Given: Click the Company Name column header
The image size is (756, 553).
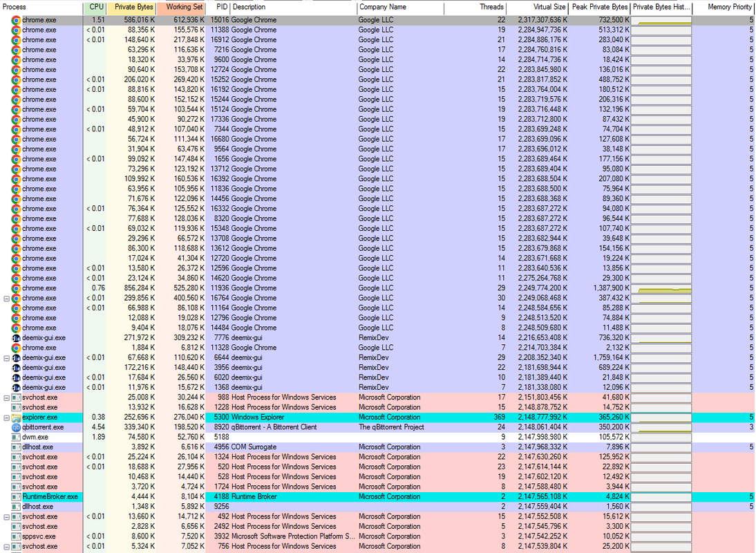Looking at the screenshot, I should pos(401,7).
